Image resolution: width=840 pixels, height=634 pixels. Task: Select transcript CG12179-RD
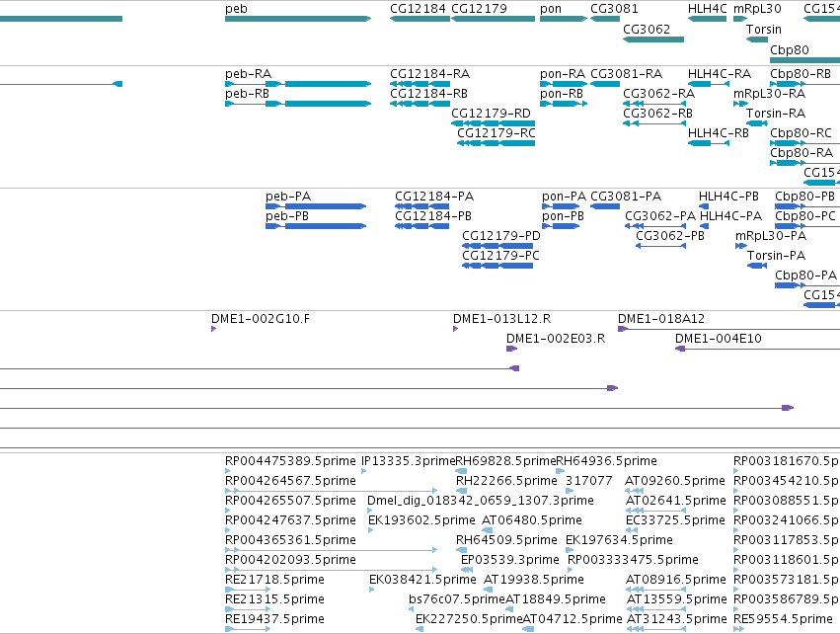coord(493,123)
